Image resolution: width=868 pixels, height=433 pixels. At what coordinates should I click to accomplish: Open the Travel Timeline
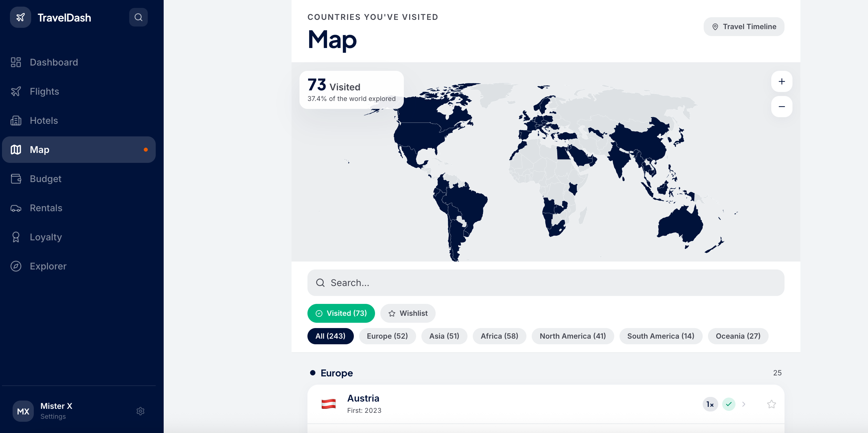pos(744,26)
